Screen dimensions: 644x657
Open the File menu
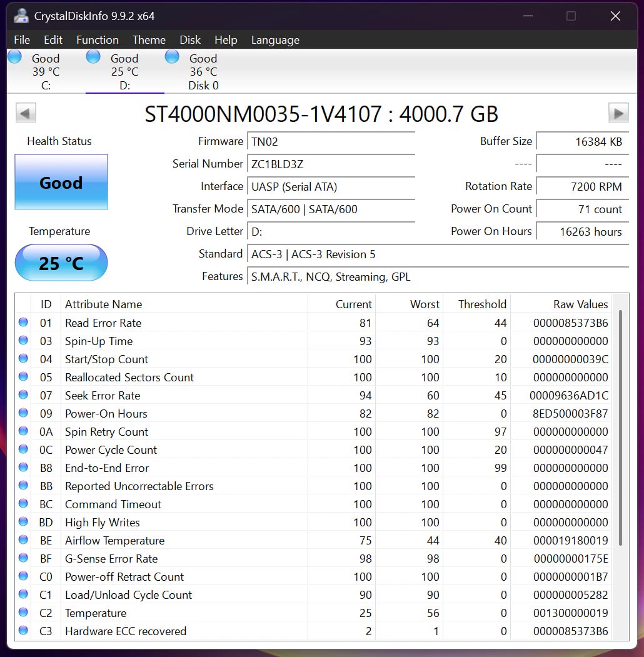[x=22, y=40]
